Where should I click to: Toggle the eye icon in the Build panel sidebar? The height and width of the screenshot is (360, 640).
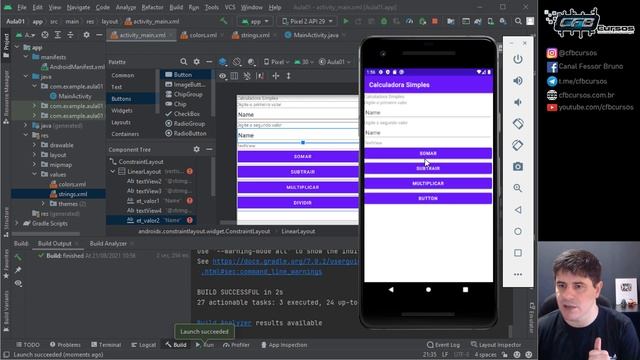(18, 283)
